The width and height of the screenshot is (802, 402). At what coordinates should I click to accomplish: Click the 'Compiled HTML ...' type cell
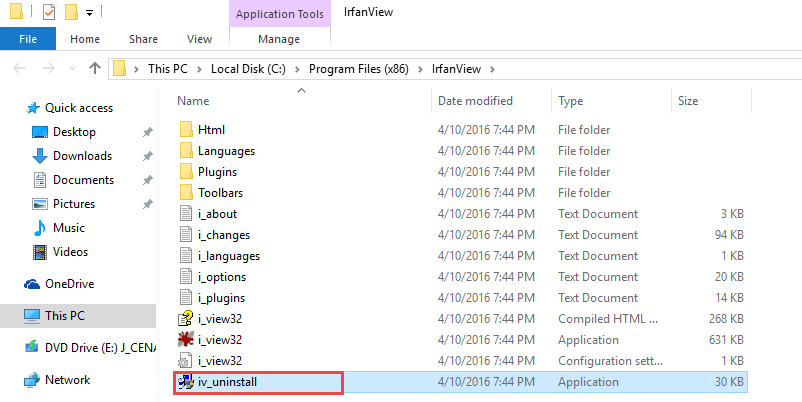(608, 319)
